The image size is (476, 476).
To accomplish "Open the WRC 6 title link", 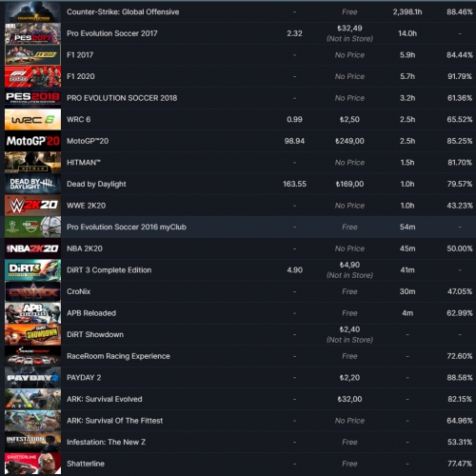I will pos(79,120).
